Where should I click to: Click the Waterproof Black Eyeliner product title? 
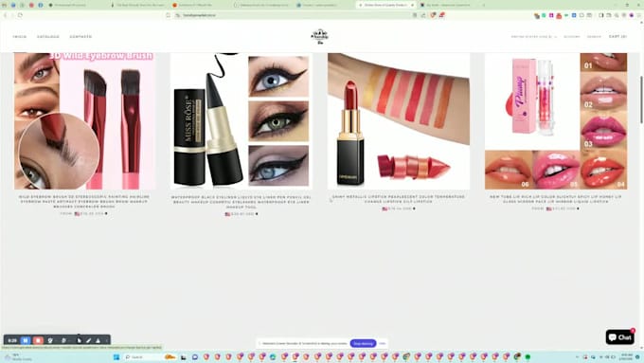tap(241, 202)
